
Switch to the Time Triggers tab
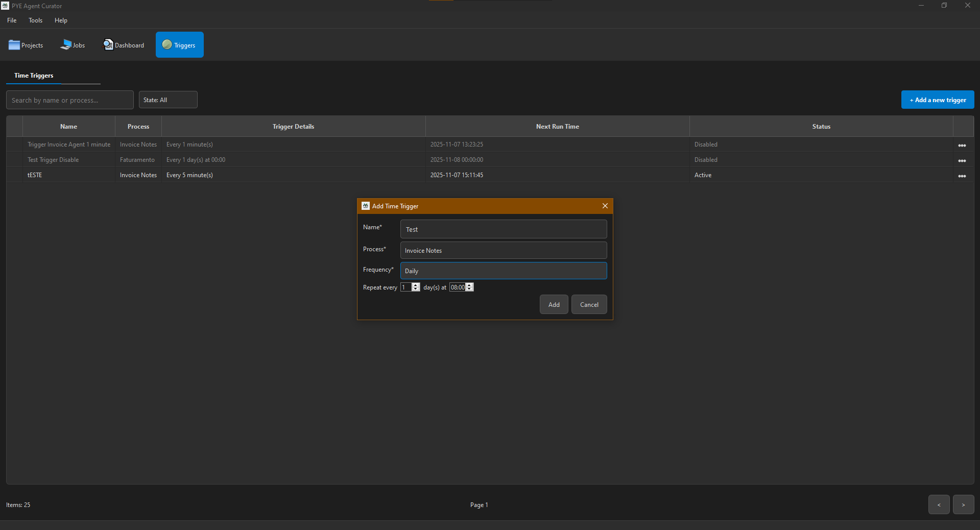[33, 76]
